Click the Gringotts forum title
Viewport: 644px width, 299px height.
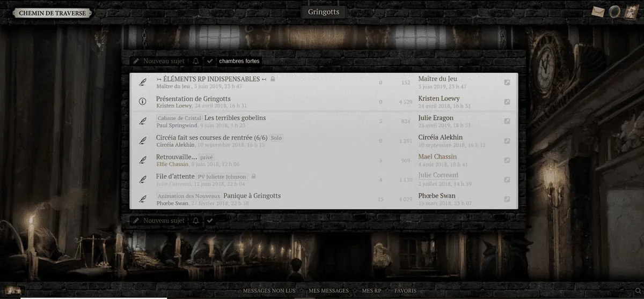tap(324, 11)
